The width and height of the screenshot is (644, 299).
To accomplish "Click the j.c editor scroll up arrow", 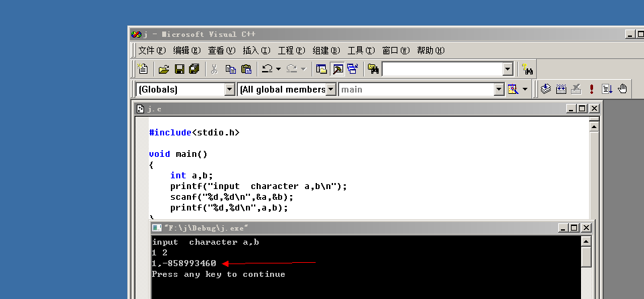I will click(x=594, y=127).
